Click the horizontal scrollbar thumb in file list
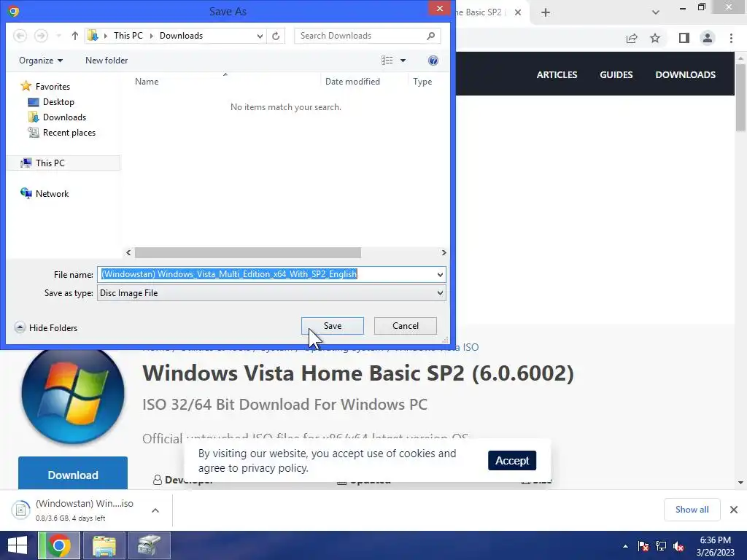747x560 pixels. click(x=248, y=252)
